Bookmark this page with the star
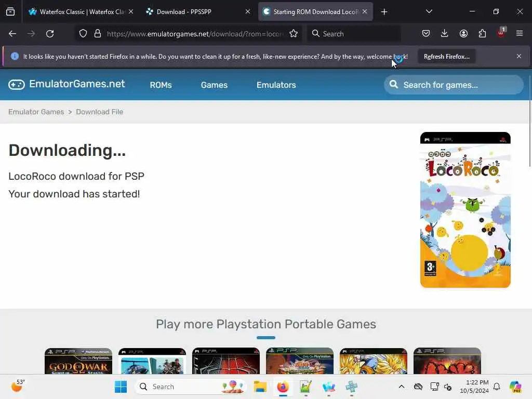Screen dimensions: 532x399 click(x=294, y=34)
